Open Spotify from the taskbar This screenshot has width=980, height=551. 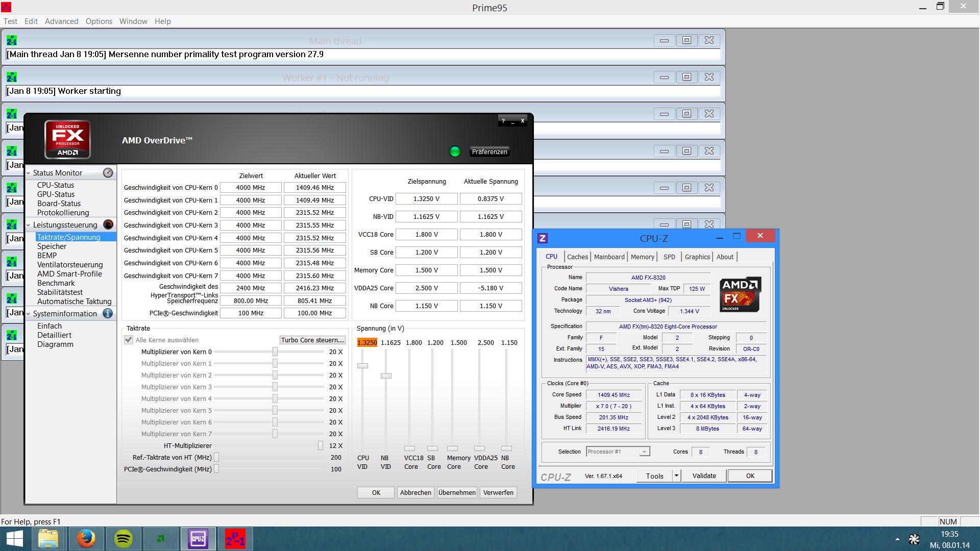[x=124, y=539]
